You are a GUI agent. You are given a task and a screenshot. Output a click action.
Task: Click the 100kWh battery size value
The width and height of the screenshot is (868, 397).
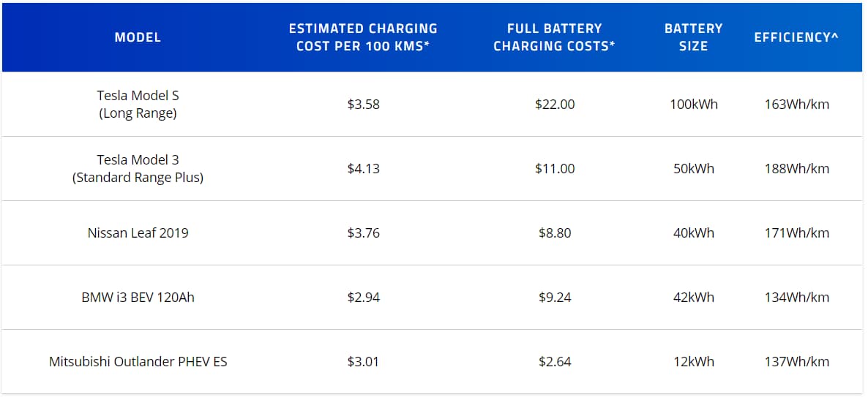[693, 105]
